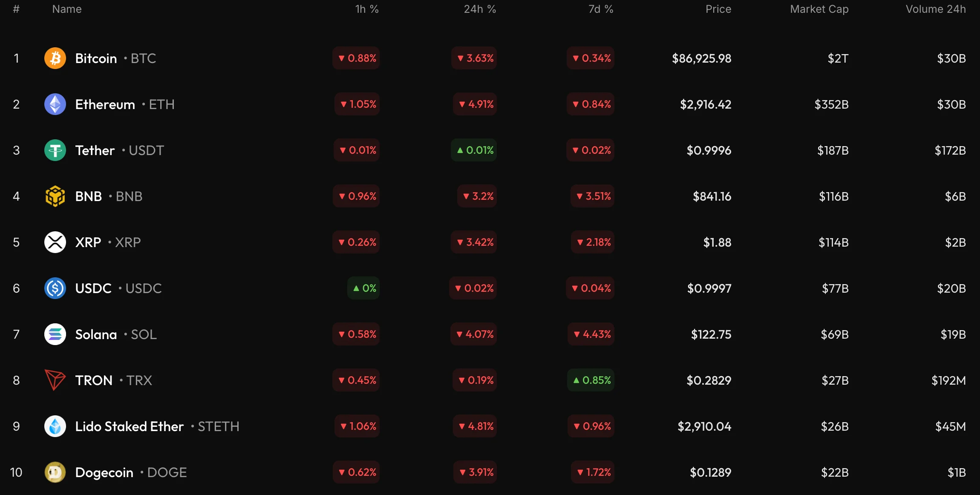Screen dimensions: 980x495
Task: Sort table by Market Cap column
Action: tap(819, 9)
